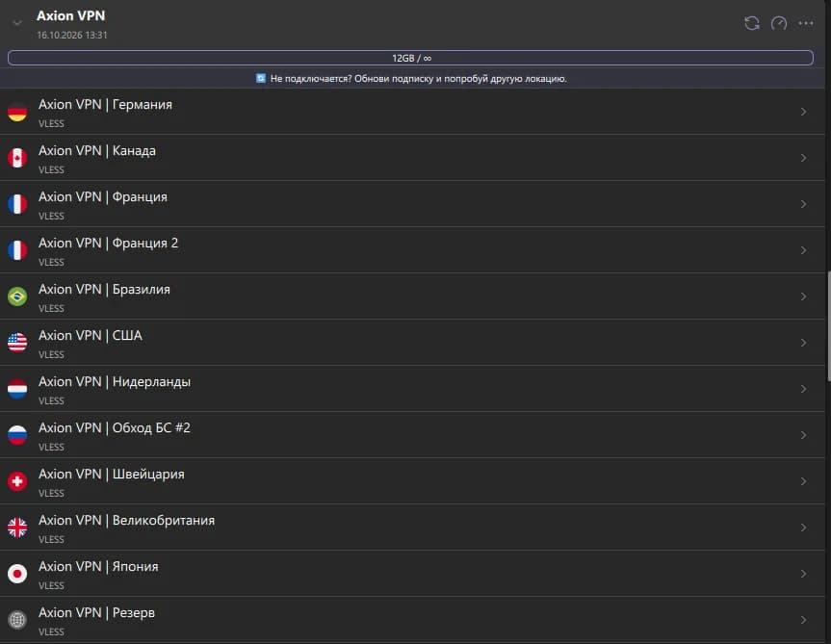The width and height of the screenshot is (831, 644).
Task: Click the Germany flag icon
Action: 17,112
